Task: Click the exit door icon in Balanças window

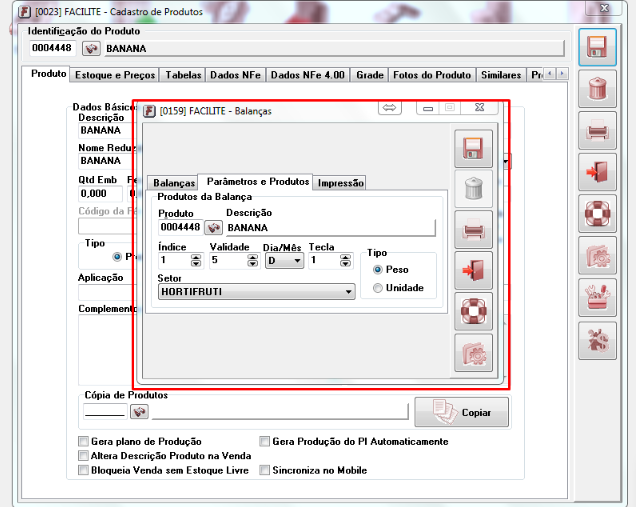Action: click(473, 271)
